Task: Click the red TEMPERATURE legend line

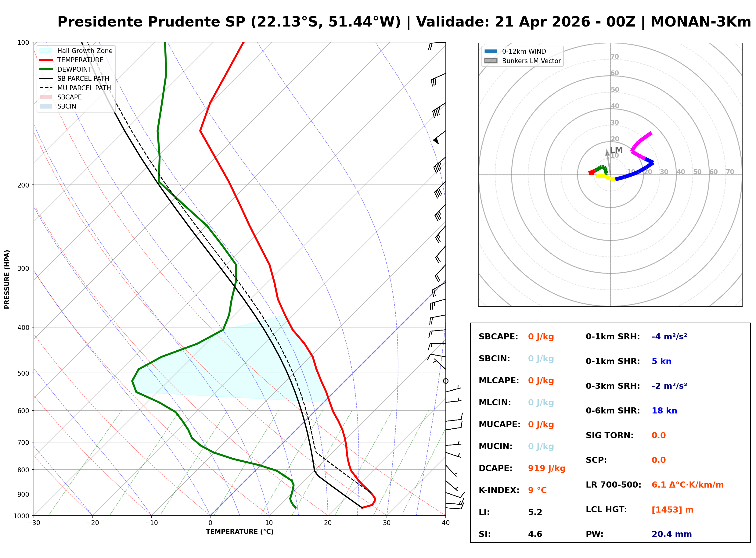Action: 46,60
